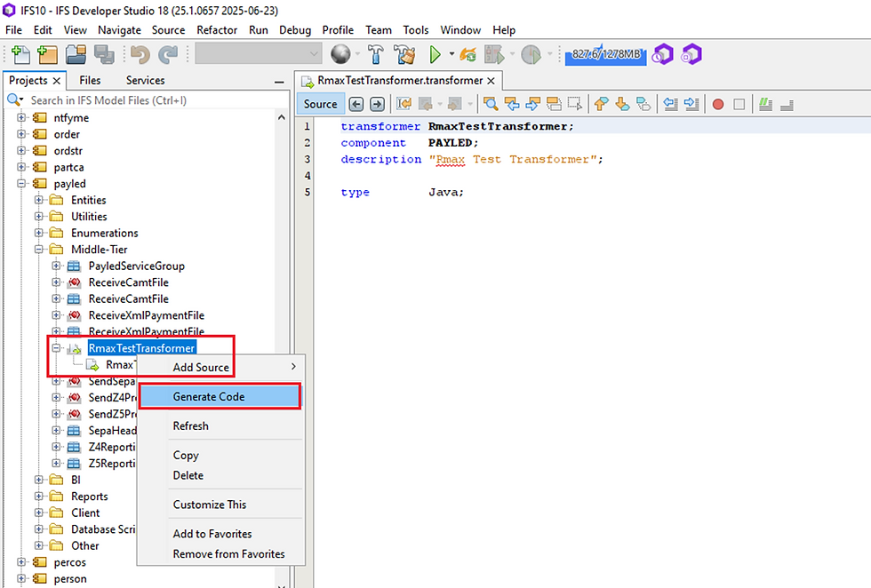Image resolution: width=871 pixels, height=588 pixels.
Task: Collapse the Middle-Tier folder
Action: click(38, 250)
